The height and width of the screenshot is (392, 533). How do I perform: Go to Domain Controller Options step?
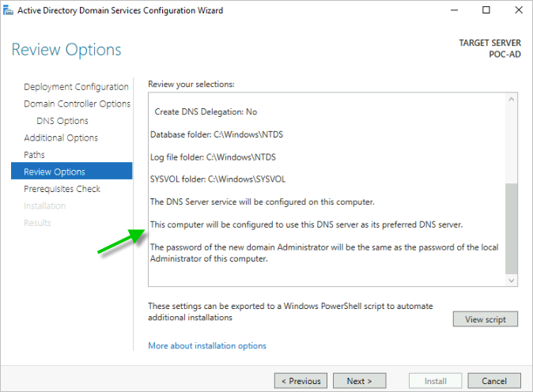pos(77,104)
